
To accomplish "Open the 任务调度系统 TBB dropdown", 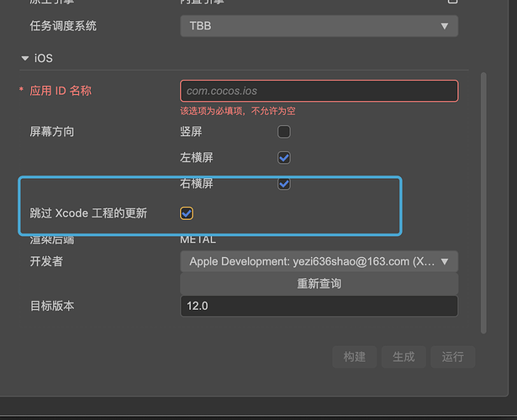I will [319, 26].
